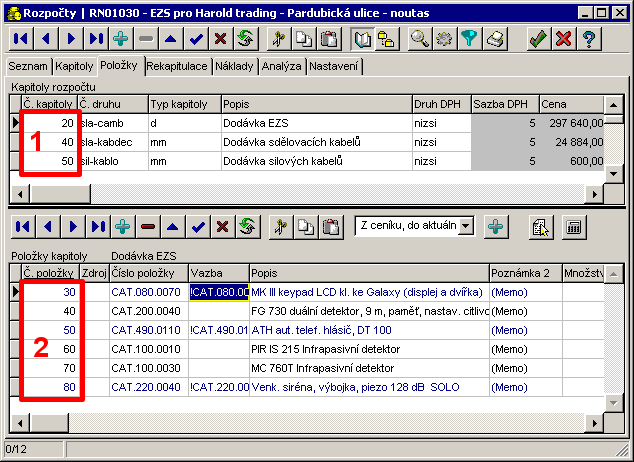Screen dimensions: 634x462
Task: Click the calculator icon in lower toolbar
Action: click(575, 226)
